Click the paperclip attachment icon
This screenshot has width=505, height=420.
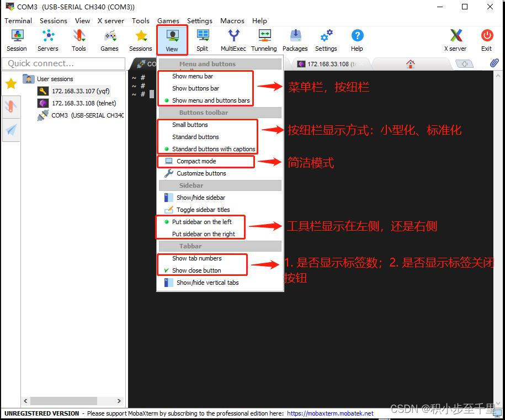(494, 63)
